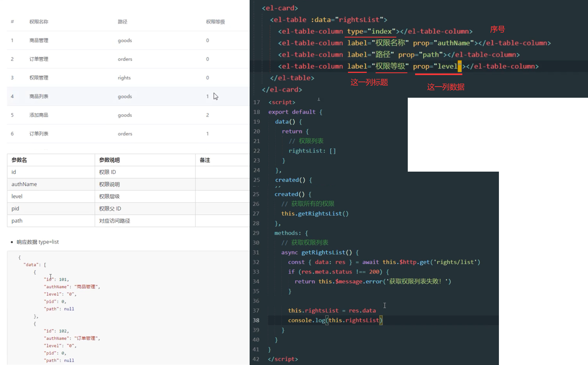
Task: Select the 订单列表 cell in table row 6
Action: [39, 134]
